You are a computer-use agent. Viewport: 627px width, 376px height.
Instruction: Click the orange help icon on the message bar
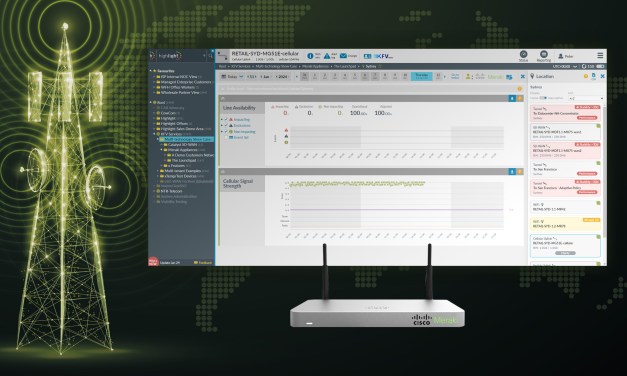coord(520,89)
